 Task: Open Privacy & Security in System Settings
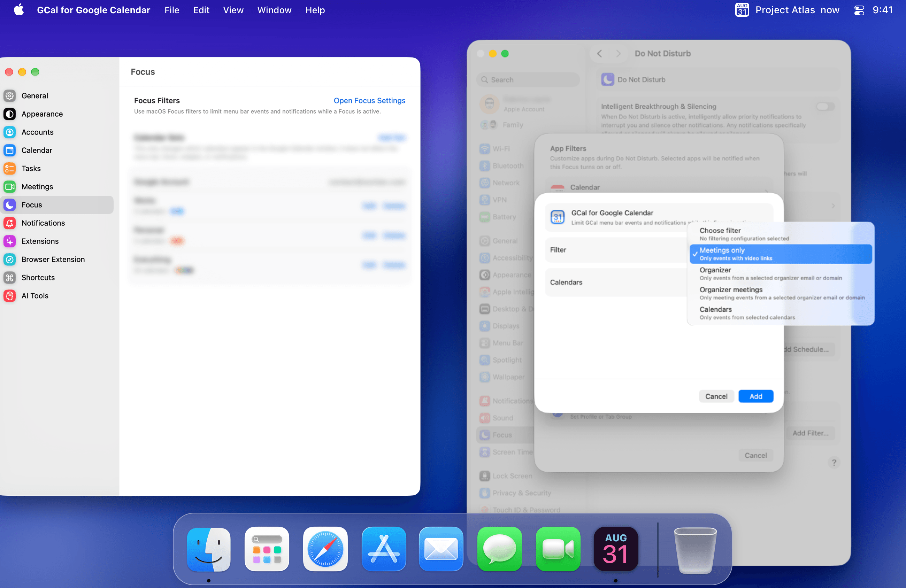point(515,493)
